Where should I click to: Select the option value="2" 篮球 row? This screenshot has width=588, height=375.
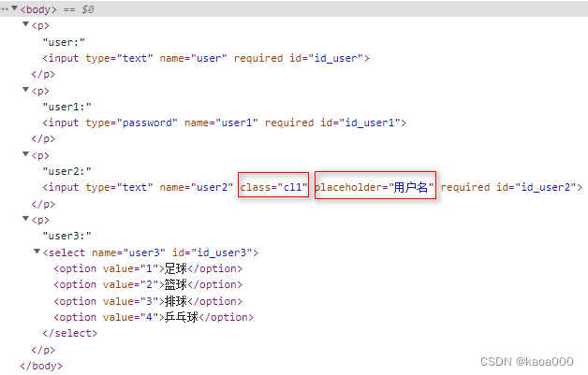click(x=148, y=284)
